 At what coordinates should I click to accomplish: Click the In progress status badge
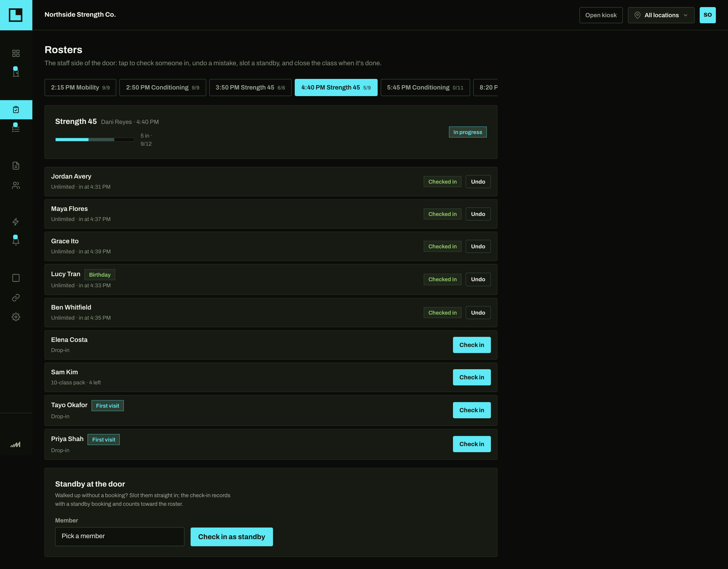coord(468,132)
